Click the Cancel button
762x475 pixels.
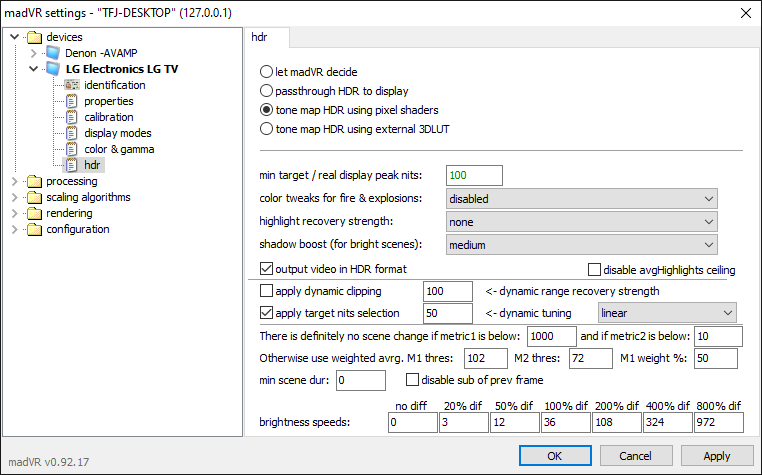click(636, 456)
